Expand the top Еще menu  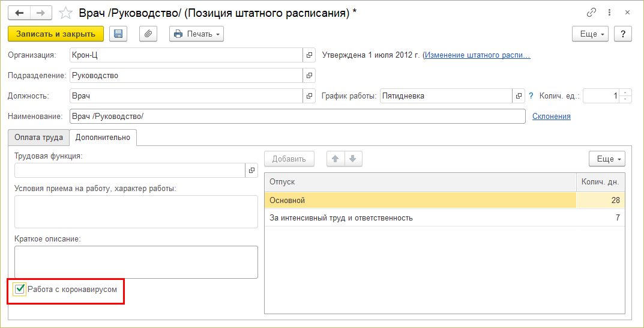[x=591, y=34]
